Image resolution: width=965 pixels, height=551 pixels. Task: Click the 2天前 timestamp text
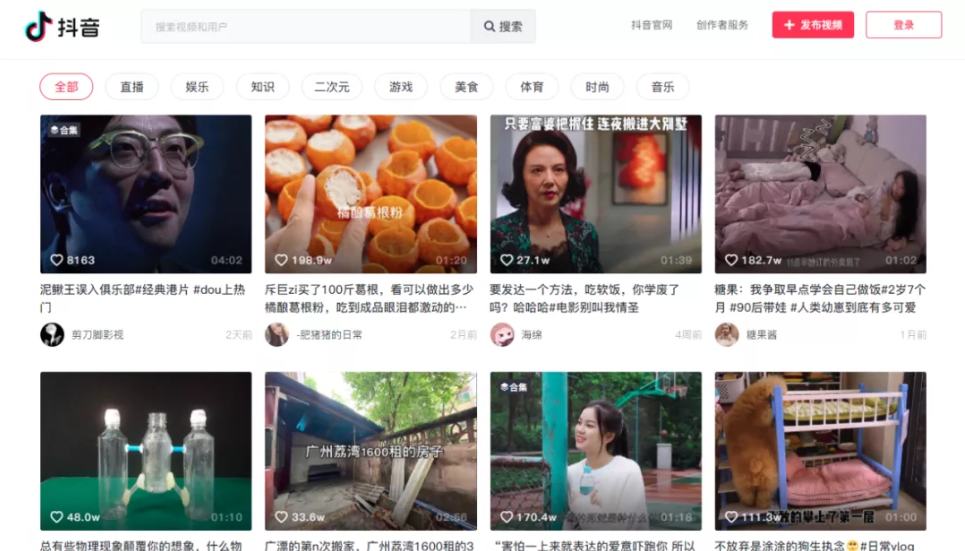click(239, 335)
